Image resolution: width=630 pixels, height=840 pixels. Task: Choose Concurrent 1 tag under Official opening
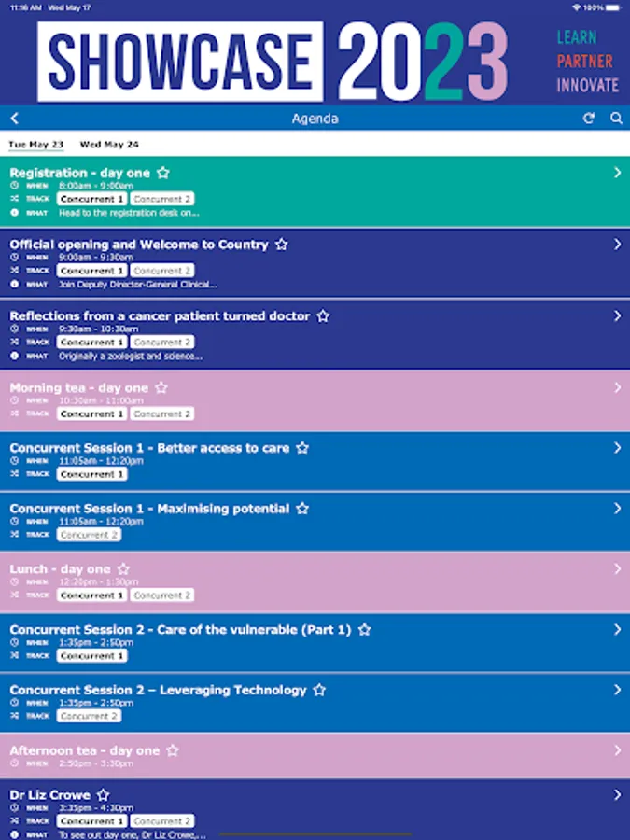click(91, 271)
